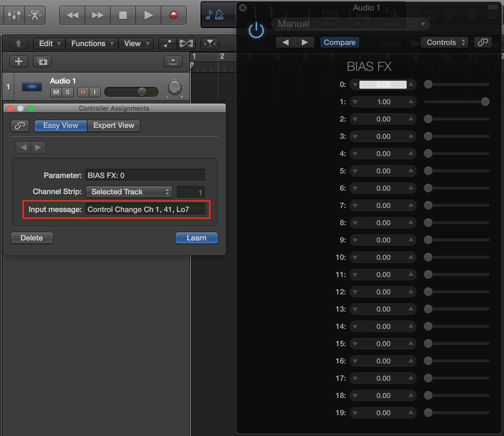Click the parameter 14 slider handle
The image size is (504, 436).
[x=428, y=326]
